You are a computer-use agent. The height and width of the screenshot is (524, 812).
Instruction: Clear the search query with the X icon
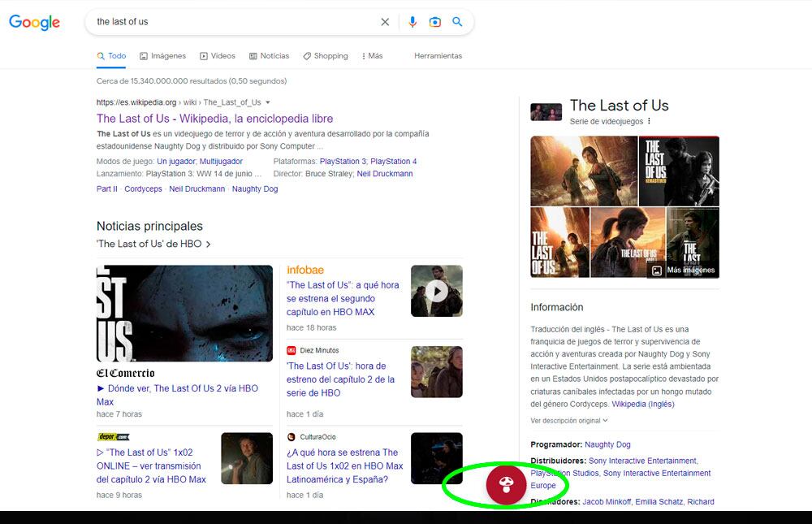[385, 22]
